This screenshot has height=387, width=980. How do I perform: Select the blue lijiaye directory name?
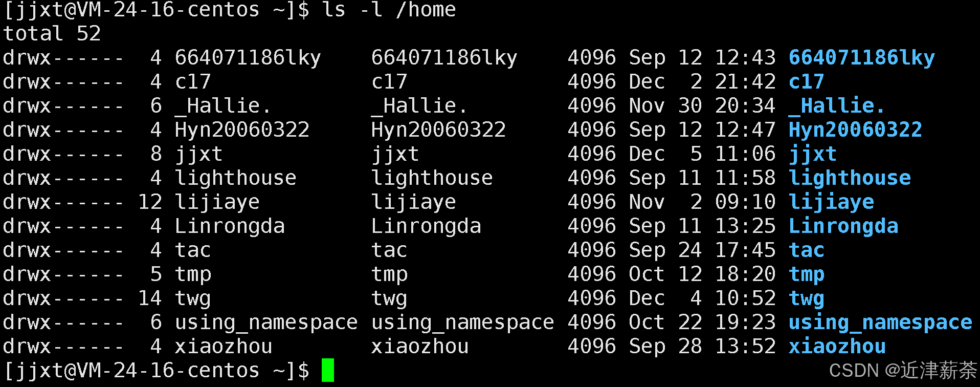[832, 202]
